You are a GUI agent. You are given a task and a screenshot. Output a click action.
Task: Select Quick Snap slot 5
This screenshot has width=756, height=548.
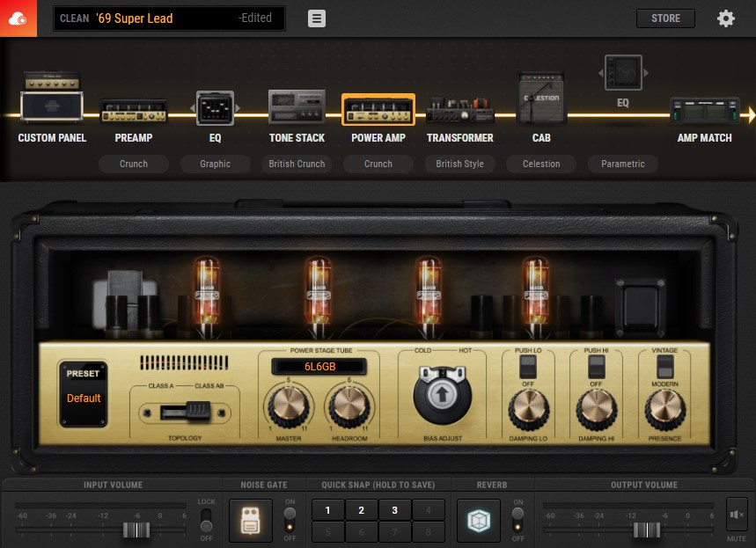click(x=328, y=532)
